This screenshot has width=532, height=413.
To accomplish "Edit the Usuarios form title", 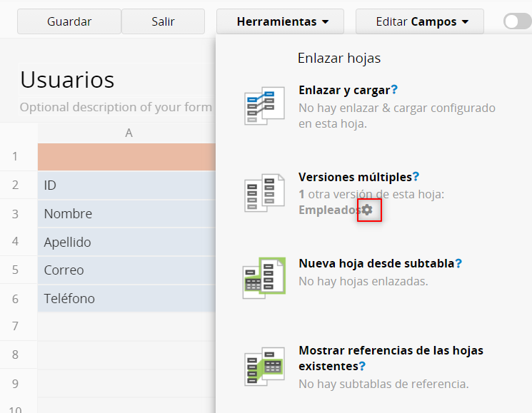I will [x=67, y=80].
